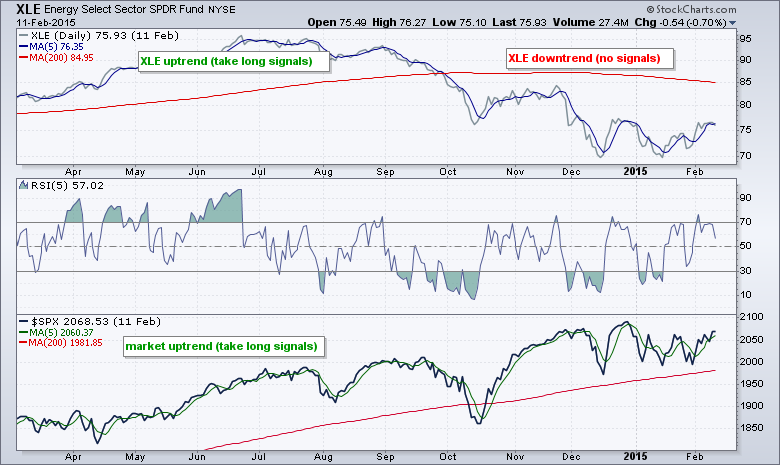The width and height of the screenshot is (780, 465).
Task: Click the 2015 label under XLE panel
Action: tap(636, 172)
